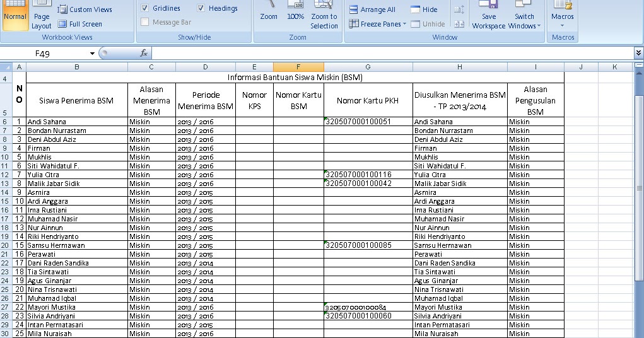644x338 pixels.
Task: Click 'Yulia Citra' in column B
Action: pos(77,175)
